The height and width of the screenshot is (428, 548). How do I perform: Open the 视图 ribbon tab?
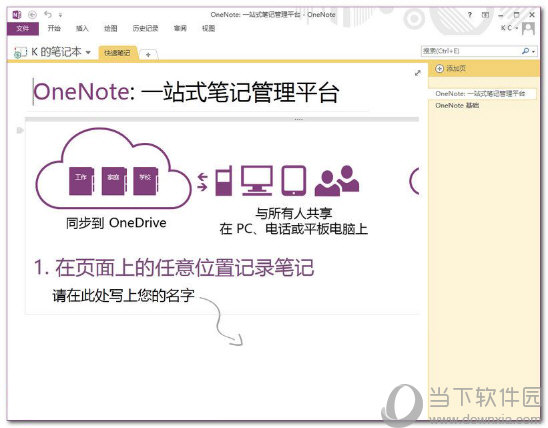pyautogui.click(x=209, y=28)
